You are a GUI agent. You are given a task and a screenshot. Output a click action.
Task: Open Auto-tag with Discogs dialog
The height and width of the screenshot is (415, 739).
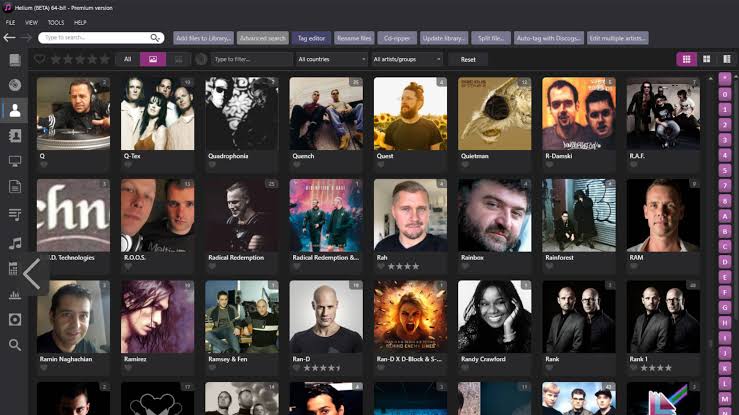(x=548, y=38)
